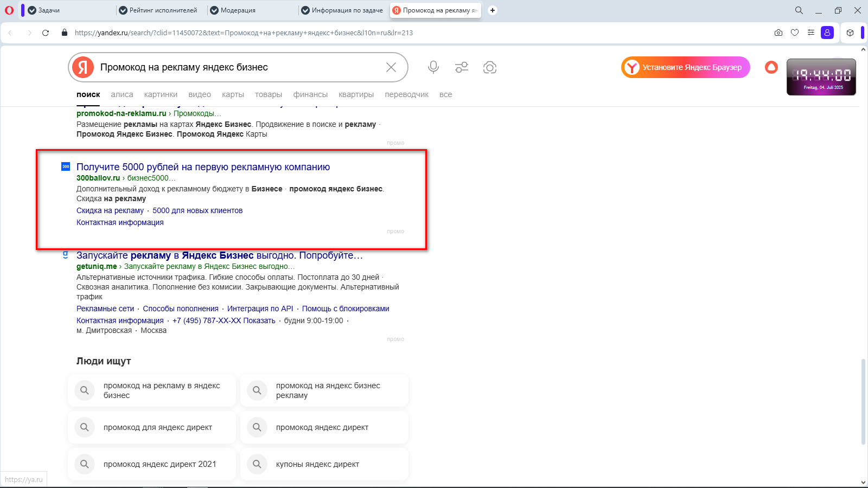Click the getuniq.me favicon
Image resolution: width=868 pixels, height=488 pixels.
tap(66, 254)
